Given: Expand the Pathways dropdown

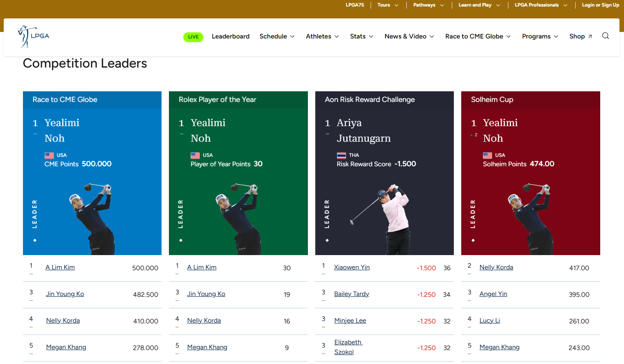Looking at the screenshot, I should (x=428, y=5).
